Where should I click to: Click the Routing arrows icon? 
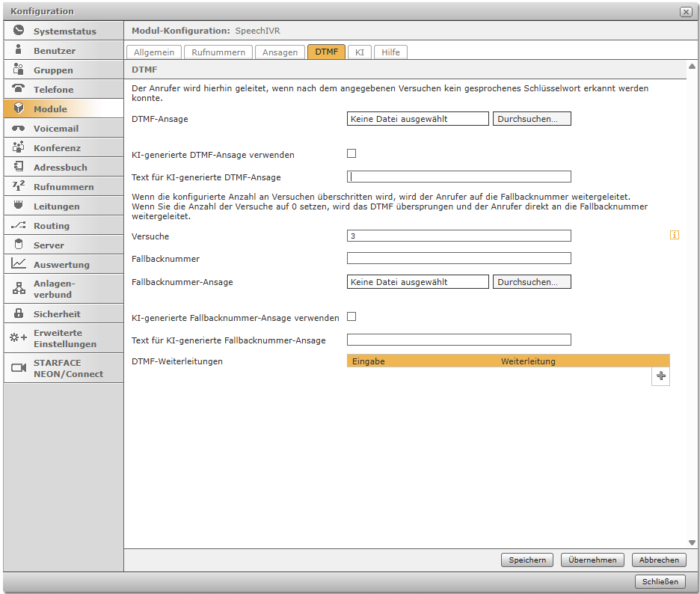coord(19,226)
